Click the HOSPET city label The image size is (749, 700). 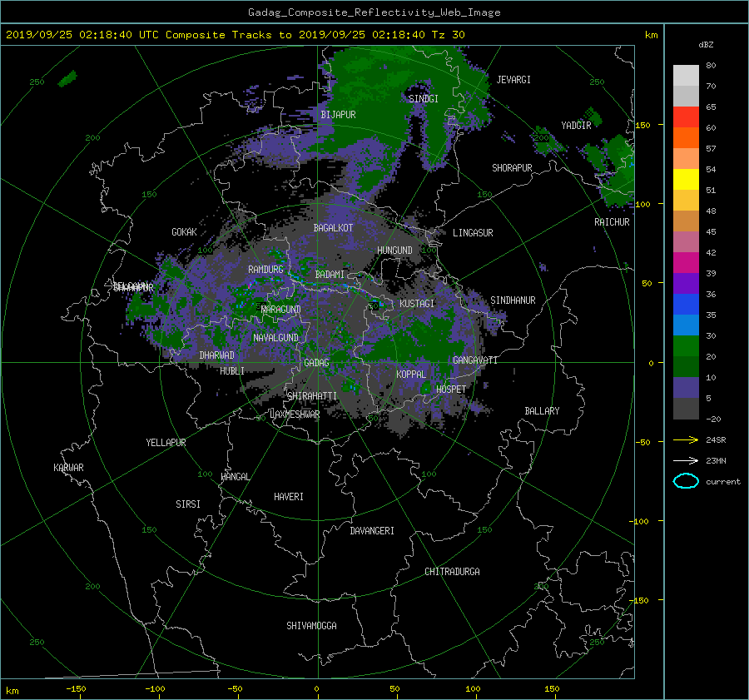point(451,390)
